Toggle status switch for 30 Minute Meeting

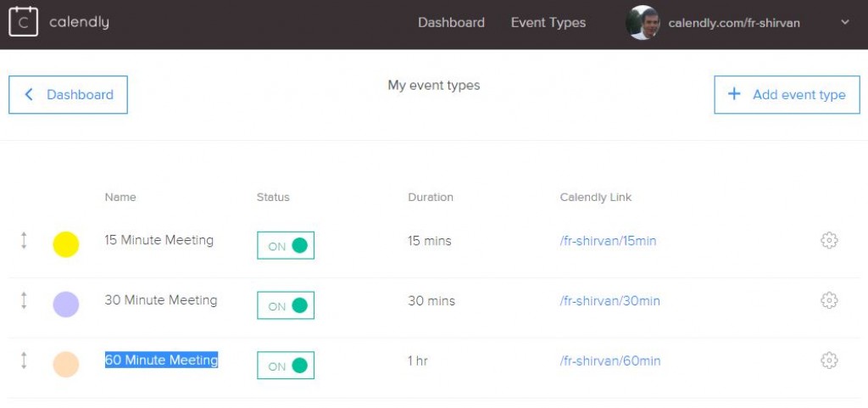coord(286,305)
